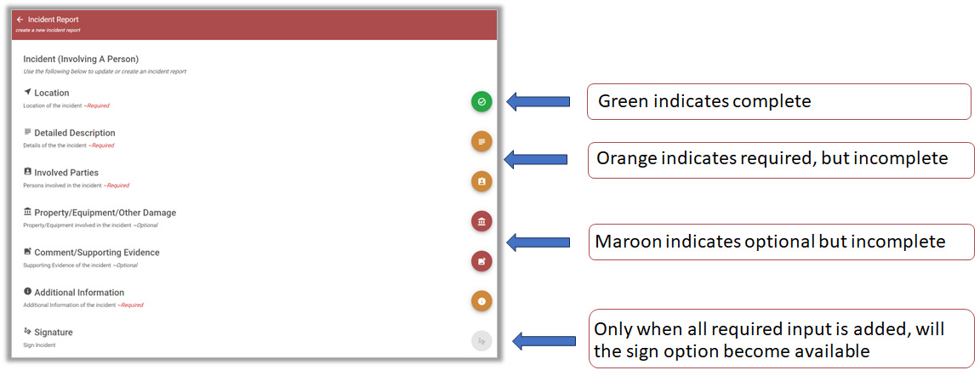The width and height of the screenshot is (980, 376).
Task: Open the orange Additional Information circle button
Action: (481, 301)
